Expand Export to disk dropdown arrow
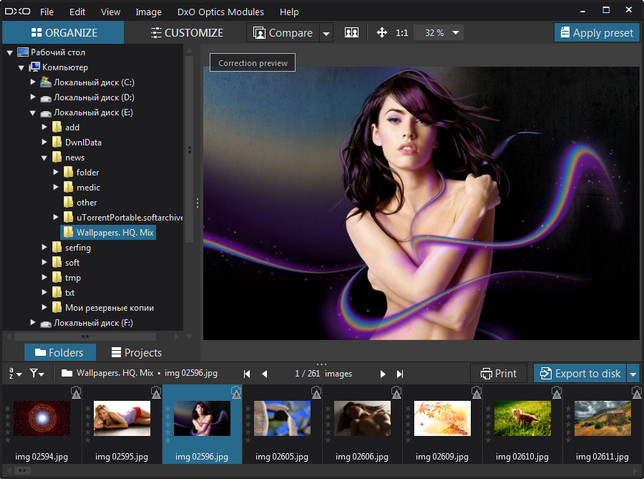Screen dimensions: 644x479 tap(633, 373)
